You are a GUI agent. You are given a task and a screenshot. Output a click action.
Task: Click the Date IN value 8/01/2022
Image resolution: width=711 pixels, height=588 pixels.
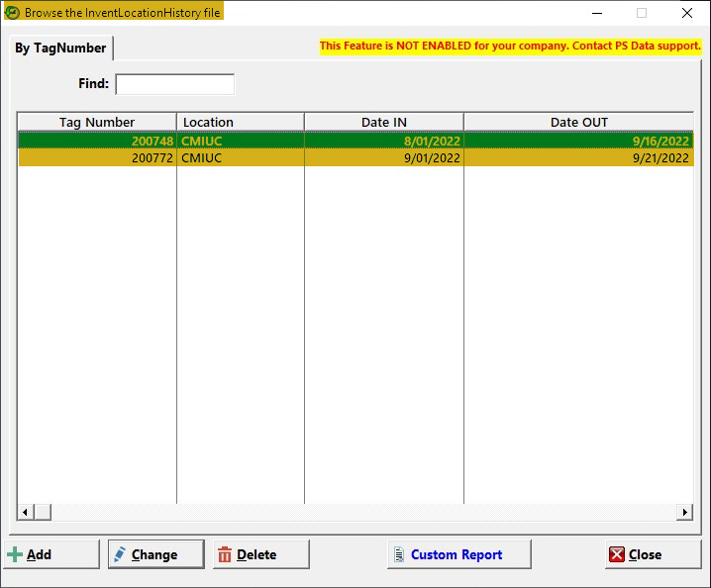[384, 141]
